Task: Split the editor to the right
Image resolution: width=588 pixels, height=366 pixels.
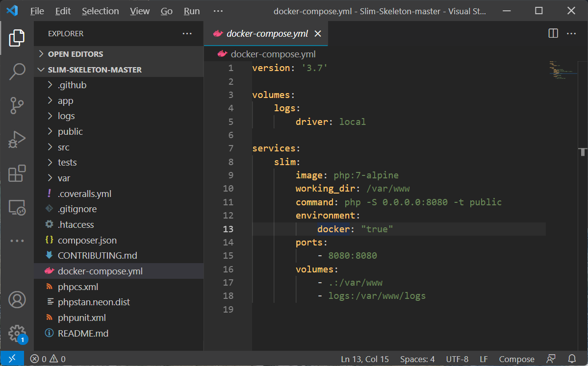Action: coord(553,33)
